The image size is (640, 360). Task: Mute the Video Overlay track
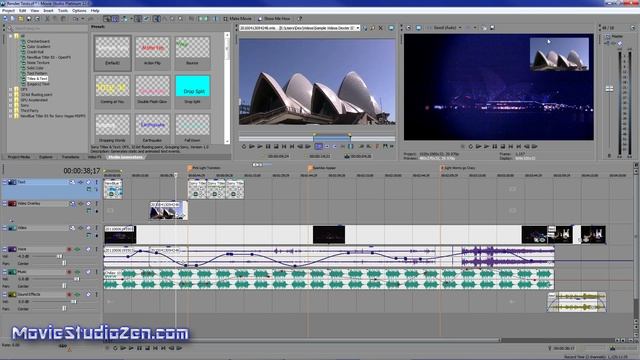[x=89, y=203]
